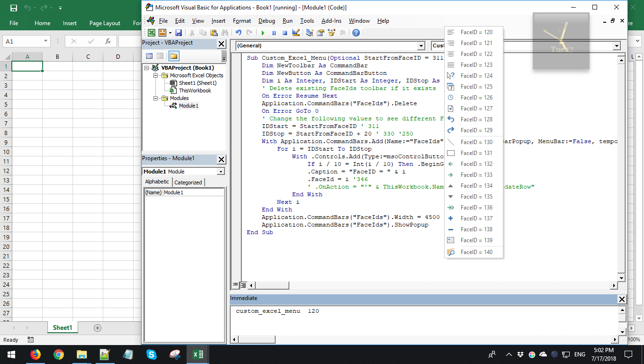Open the Debug menu
The width and height of the screenshot is (644, 364).
point(267,21)
